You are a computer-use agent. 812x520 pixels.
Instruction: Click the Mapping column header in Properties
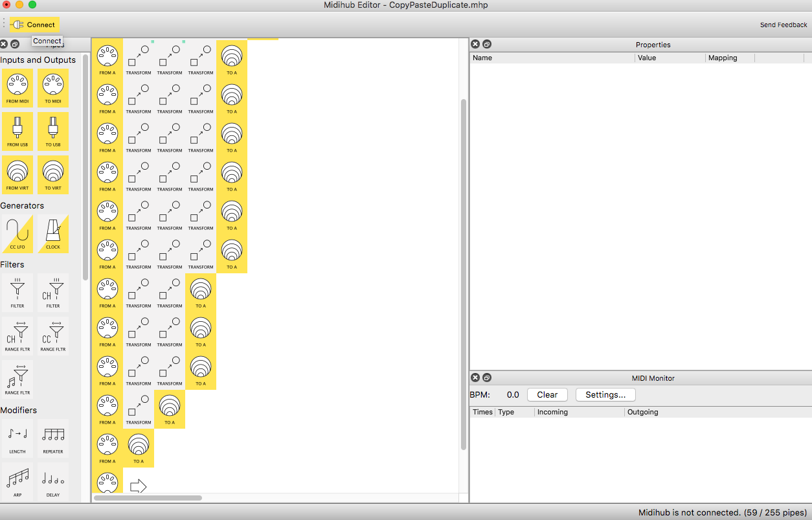click(723, 58)
